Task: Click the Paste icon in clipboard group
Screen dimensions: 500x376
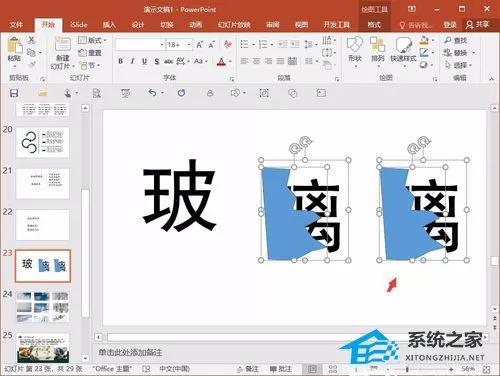Action: (x=14, y=49)
